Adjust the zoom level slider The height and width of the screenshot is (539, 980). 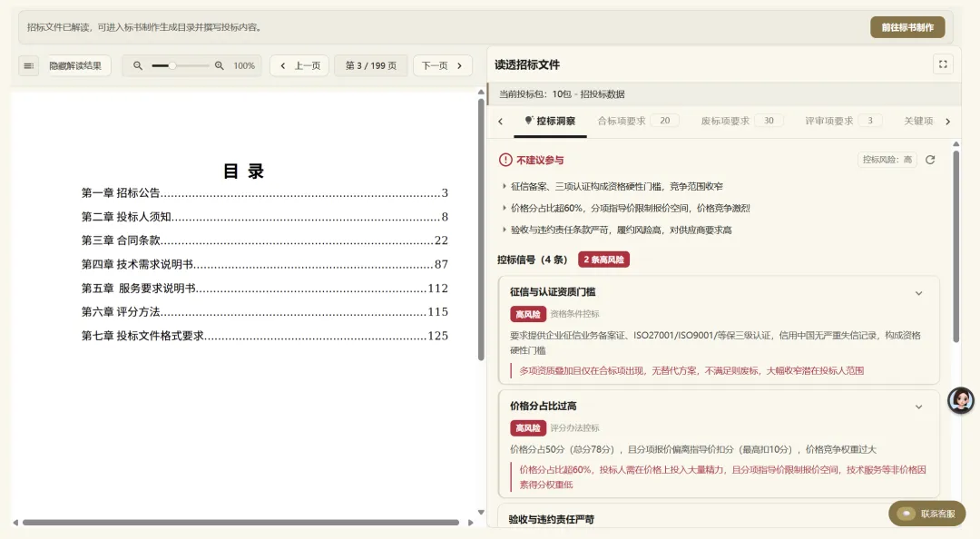[x=180, y=65]
